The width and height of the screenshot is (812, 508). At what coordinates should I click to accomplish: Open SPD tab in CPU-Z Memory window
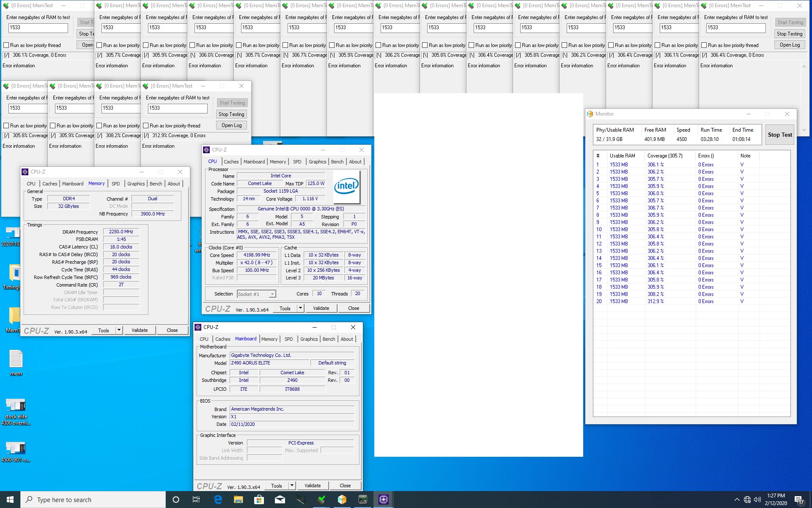click(x=115, y=184)
